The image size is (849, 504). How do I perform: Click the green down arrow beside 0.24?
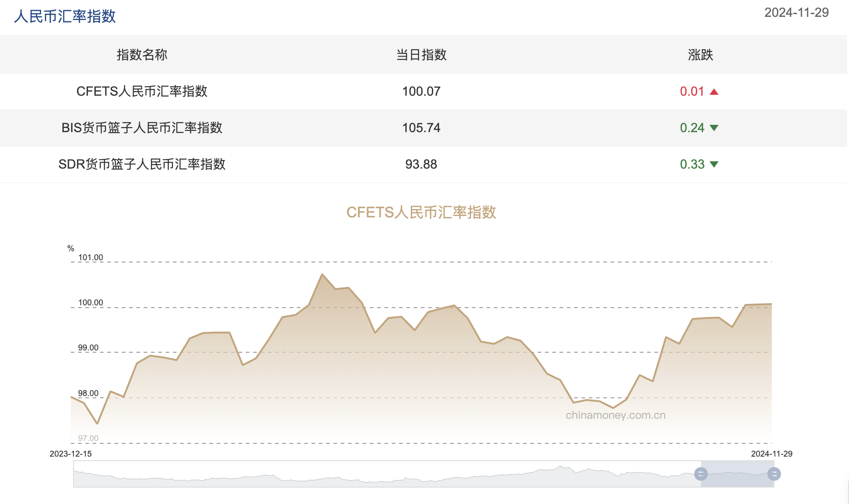click(x=714, y=128)
